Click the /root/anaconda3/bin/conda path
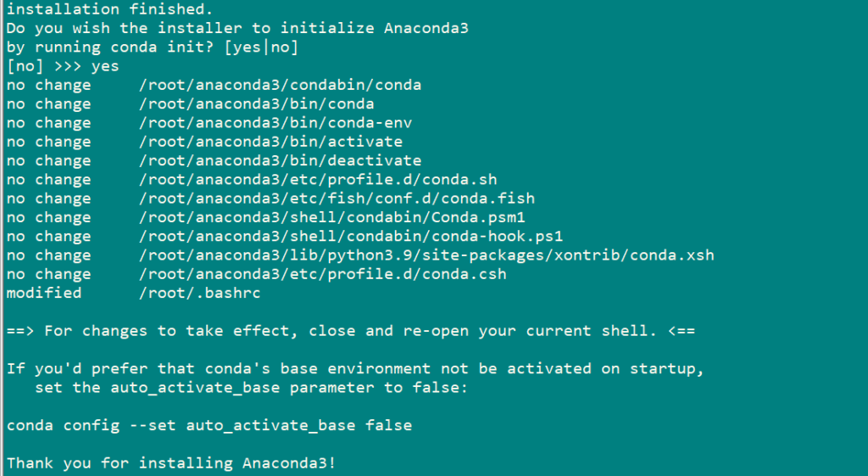 256,104
